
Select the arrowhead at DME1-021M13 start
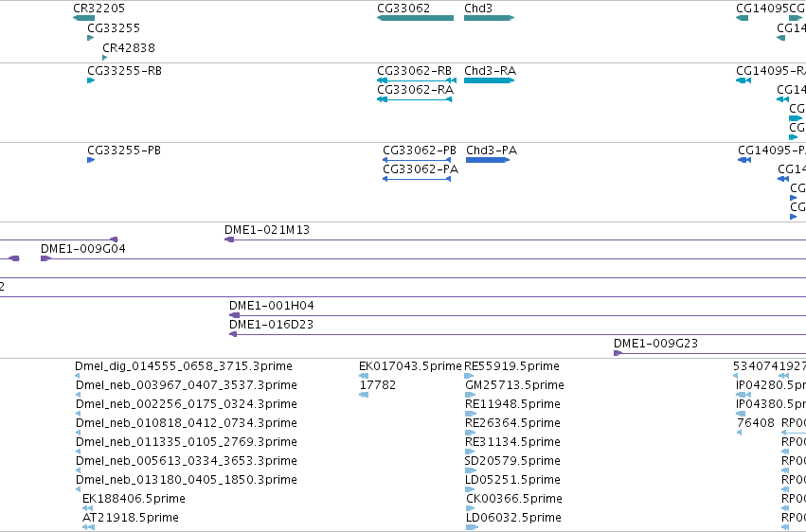[x=229, y=239]
